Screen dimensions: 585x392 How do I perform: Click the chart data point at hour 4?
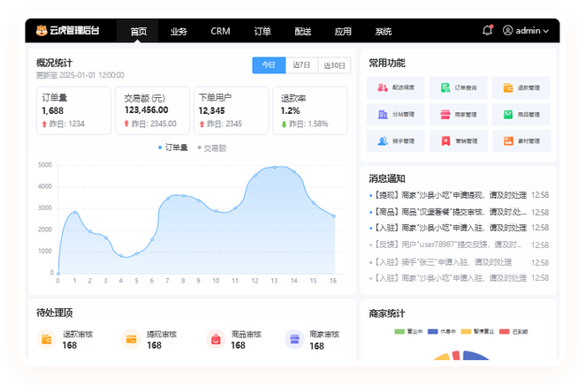(121, 256)
